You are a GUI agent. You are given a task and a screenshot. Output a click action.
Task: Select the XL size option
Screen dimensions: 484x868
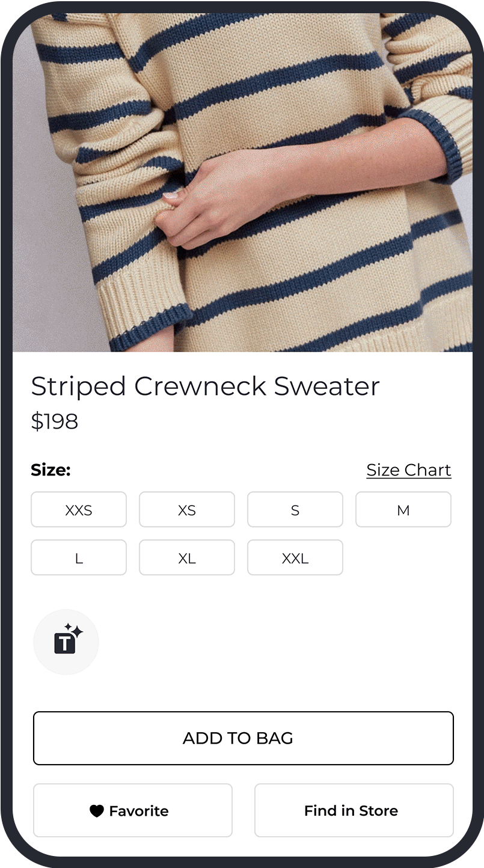187,558
